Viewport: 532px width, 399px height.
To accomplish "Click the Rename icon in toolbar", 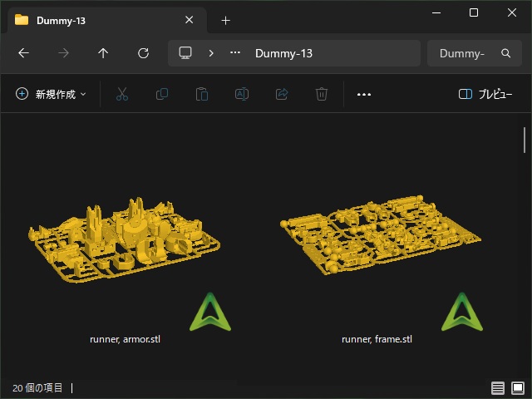I will 242,94.
